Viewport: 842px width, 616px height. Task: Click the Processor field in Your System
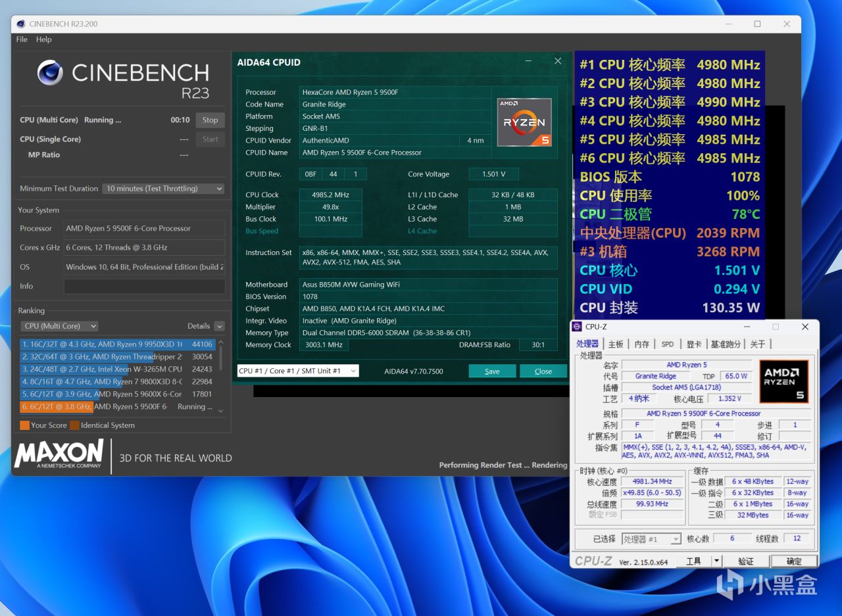tap(144, 229)
